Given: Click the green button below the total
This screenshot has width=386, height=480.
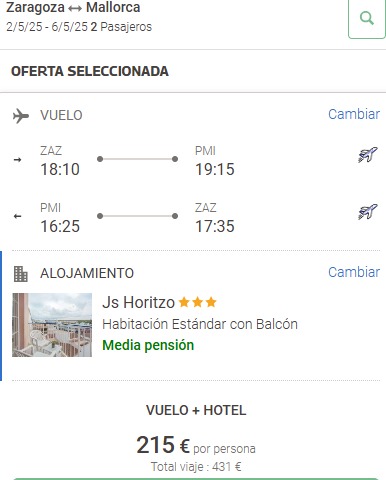Looking at the screenshot, I should (x=196, y=479).
